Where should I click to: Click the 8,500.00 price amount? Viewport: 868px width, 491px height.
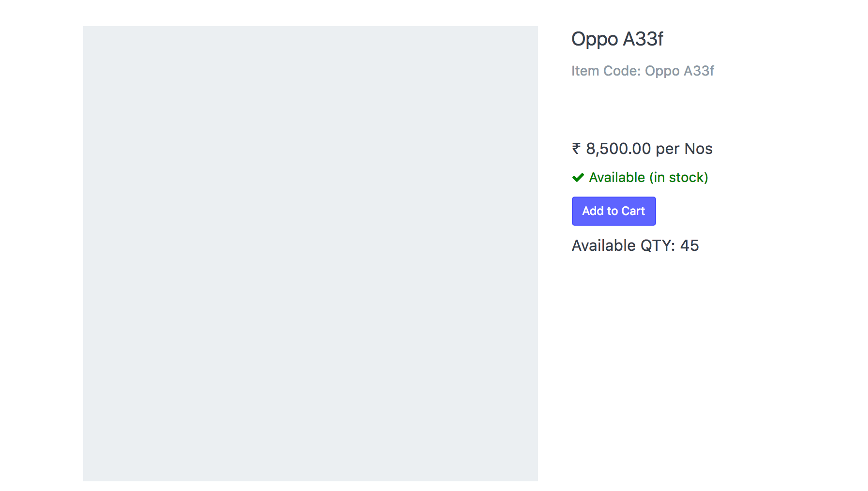click(618, 149)
